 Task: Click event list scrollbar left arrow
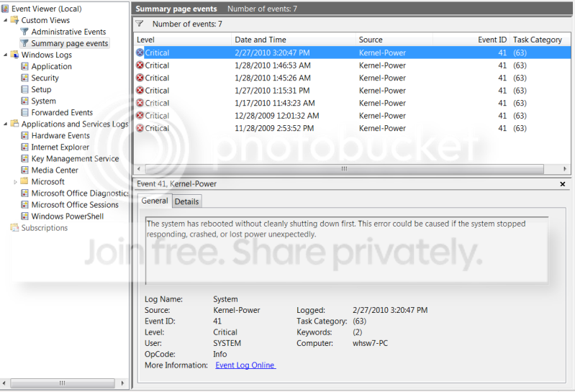pyautogui.click(x=139, y=169)
